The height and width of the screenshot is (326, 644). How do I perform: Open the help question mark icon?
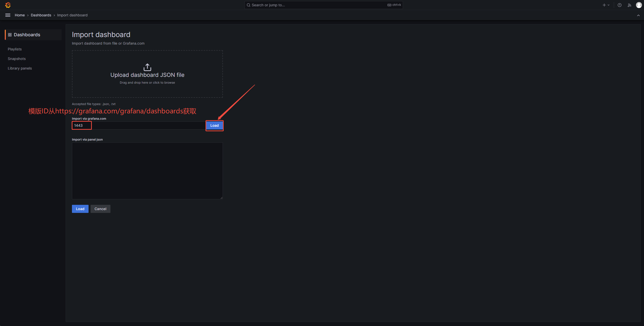(x=620, y=5)
